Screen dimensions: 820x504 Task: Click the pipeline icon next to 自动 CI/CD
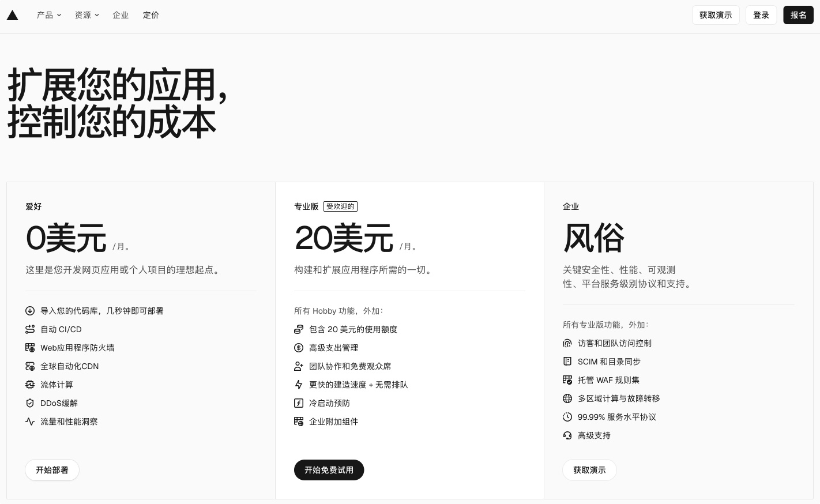[x=30, y=329]
